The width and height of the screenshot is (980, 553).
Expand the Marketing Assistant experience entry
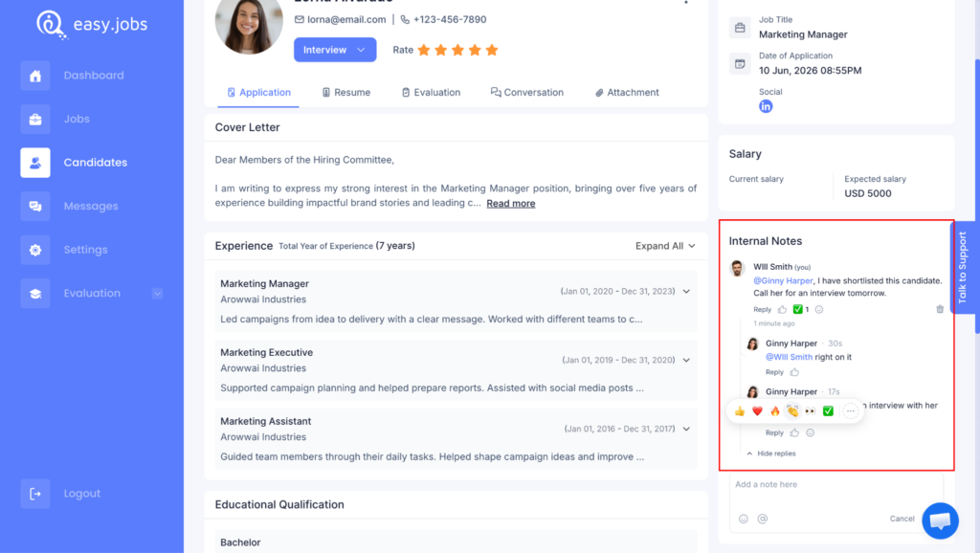tap(686, 429)
